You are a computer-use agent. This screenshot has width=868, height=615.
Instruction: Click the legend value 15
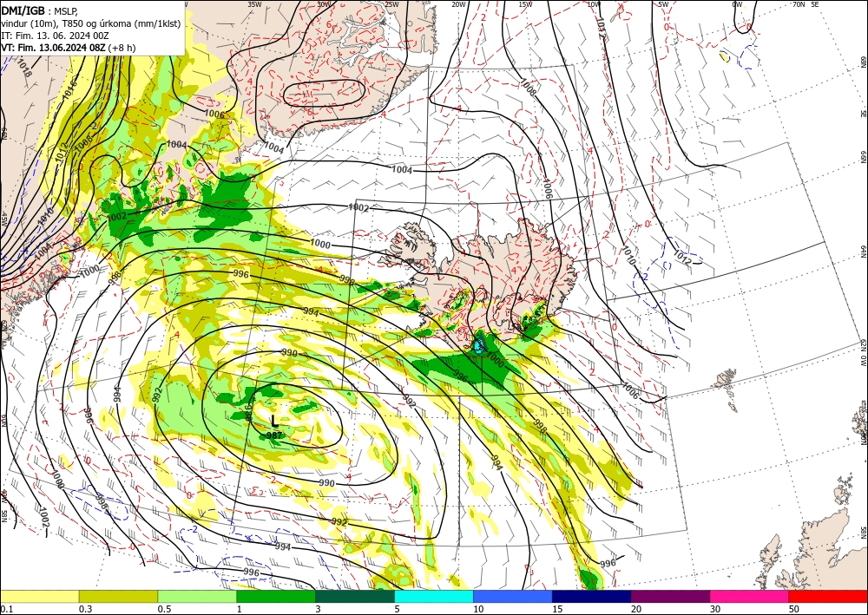(557, 609)
